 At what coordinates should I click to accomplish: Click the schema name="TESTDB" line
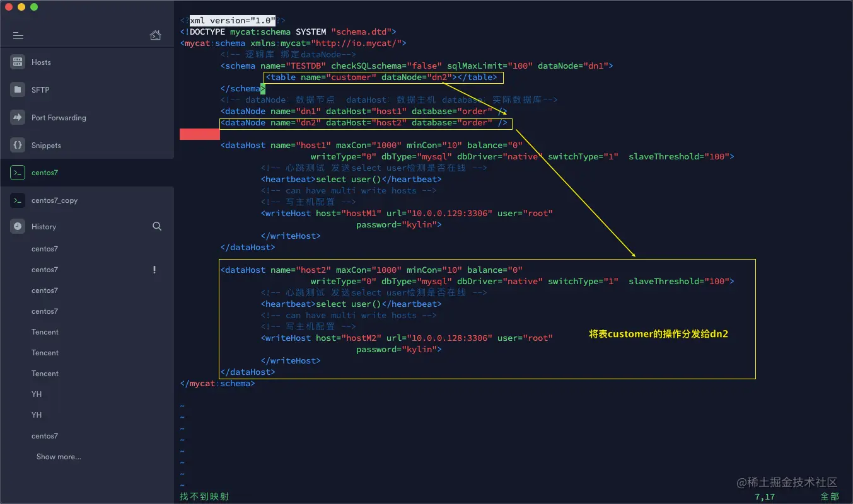(x=417, y=66)
